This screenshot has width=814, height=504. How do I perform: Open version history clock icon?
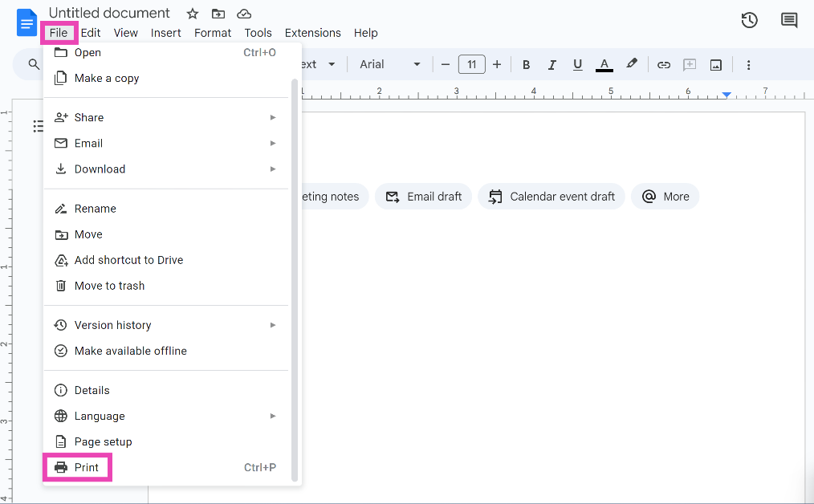pos(749,21)
